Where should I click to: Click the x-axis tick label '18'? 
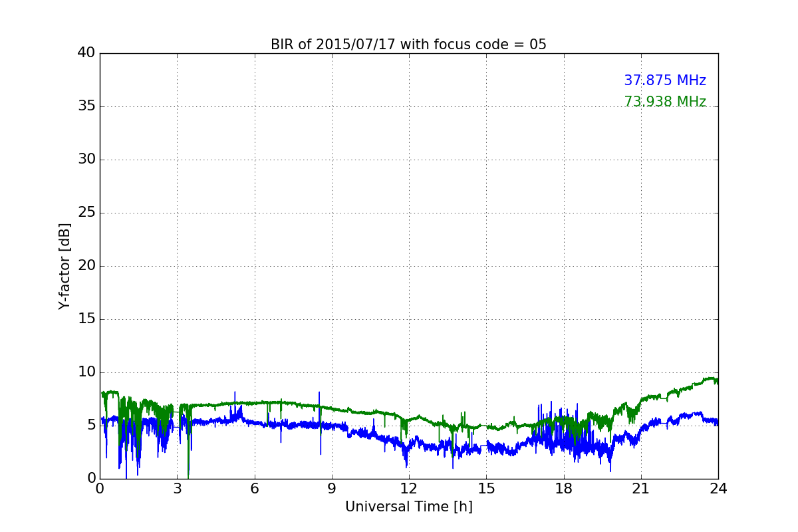(564, 488)
